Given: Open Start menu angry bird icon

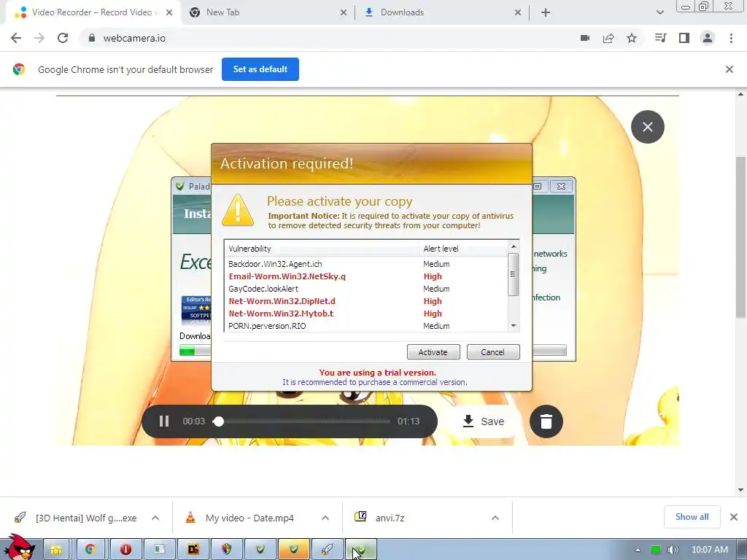Looking at the screenshot, I should pyautogui.click(x=19, y=548).
